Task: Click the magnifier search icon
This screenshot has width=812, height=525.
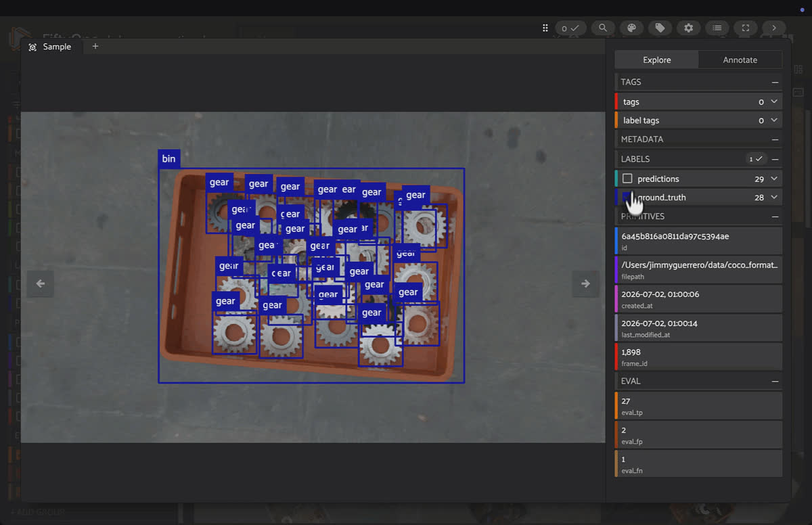Action: pyautogui.click(x=602, y=28)
